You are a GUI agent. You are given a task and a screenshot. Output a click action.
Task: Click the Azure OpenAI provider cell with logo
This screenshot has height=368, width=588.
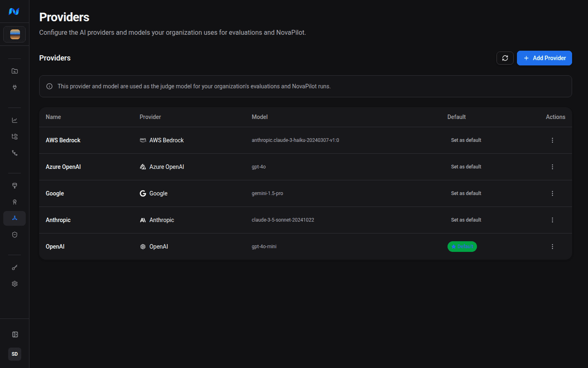coord(162,167)
